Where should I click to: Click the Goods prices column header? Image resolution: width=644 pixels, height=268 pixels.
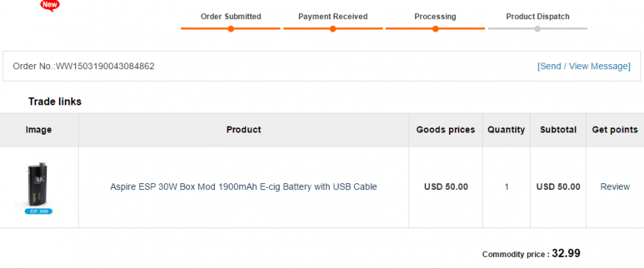445,130
